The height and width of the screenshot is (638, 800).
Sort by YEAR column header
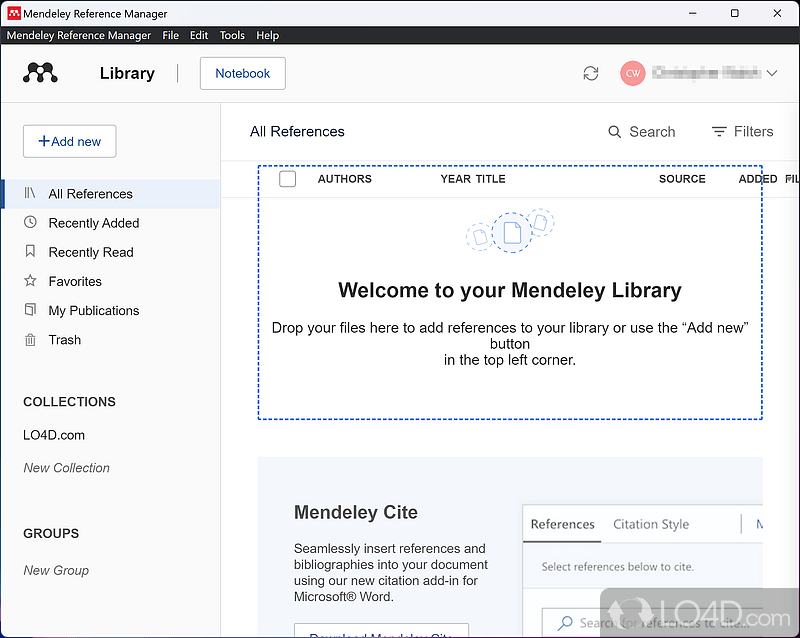(455, 179)
